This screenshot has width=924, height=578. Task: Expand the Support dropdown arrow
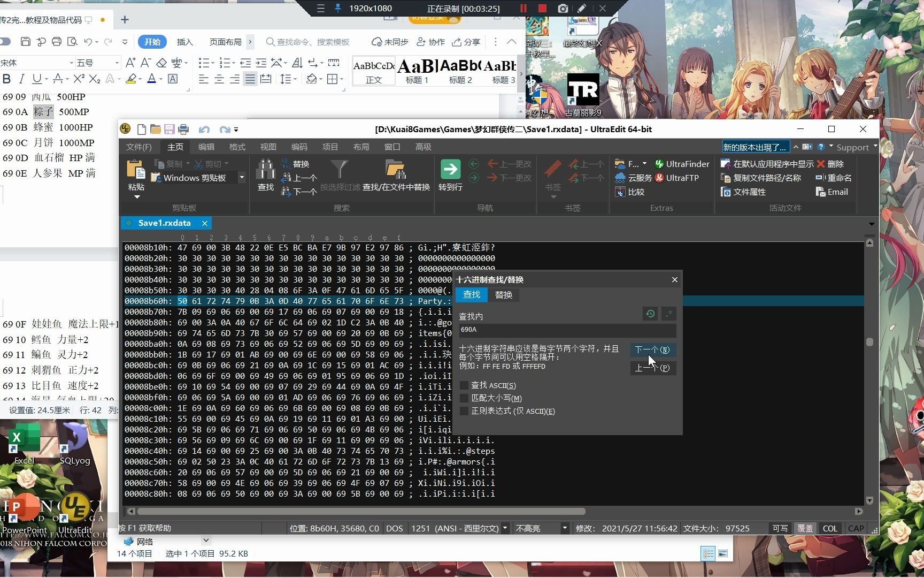click(x=875, y=146)
